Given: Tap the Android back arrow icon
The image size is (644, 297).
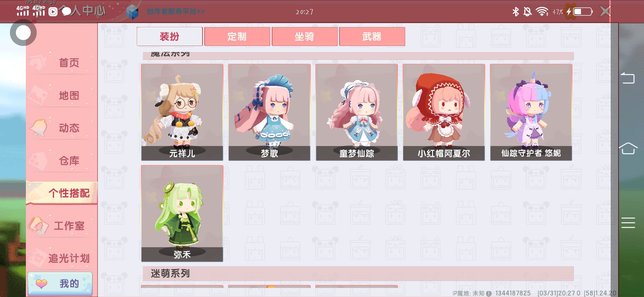Looking at the screenshot, I should point(628,78).
